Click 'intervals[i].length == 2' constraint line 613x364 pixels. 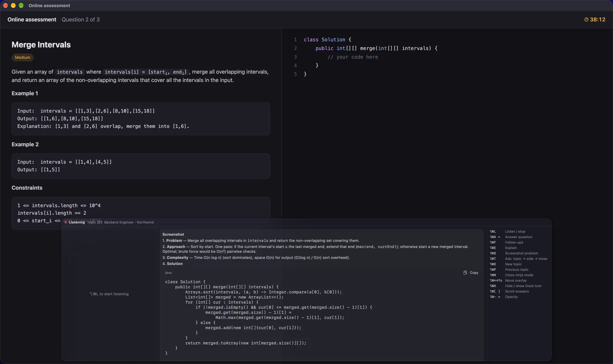coord(52,213)
